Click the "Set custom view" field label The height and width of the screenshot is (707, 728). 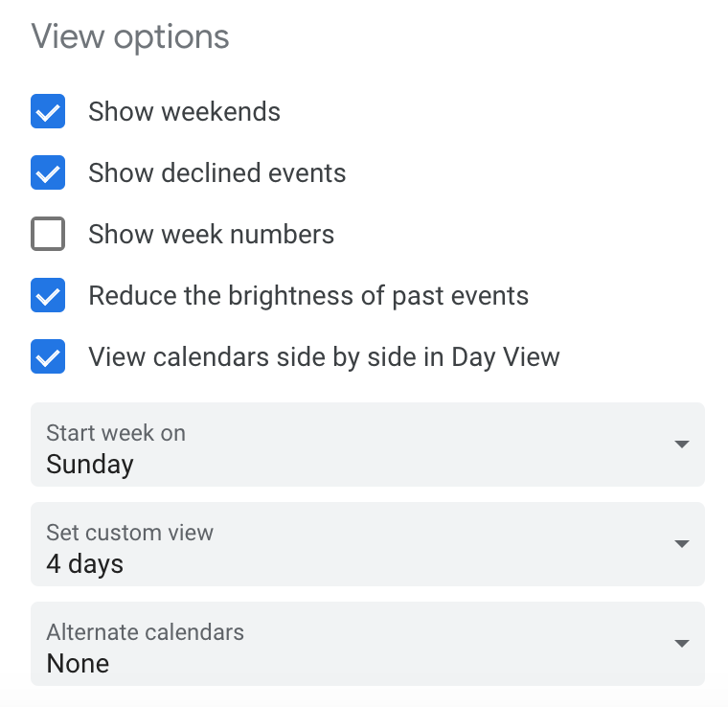[129, 533]
